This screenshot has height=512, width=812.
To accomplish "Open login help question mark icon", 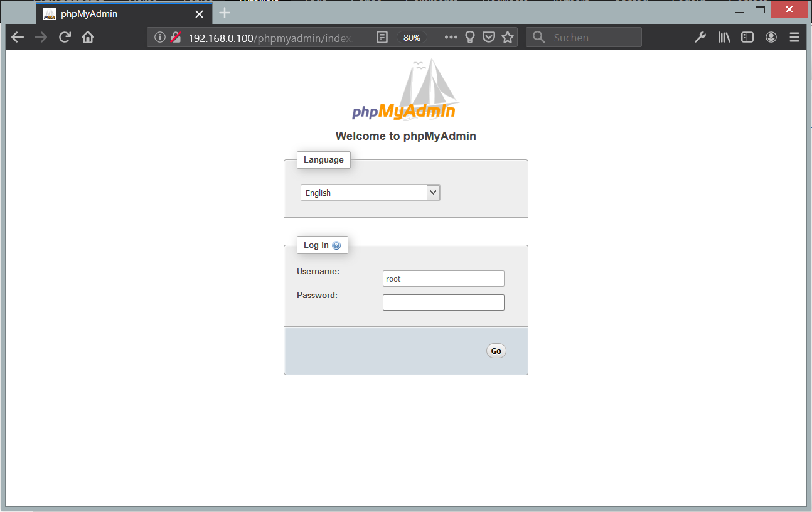I will 336,245.
